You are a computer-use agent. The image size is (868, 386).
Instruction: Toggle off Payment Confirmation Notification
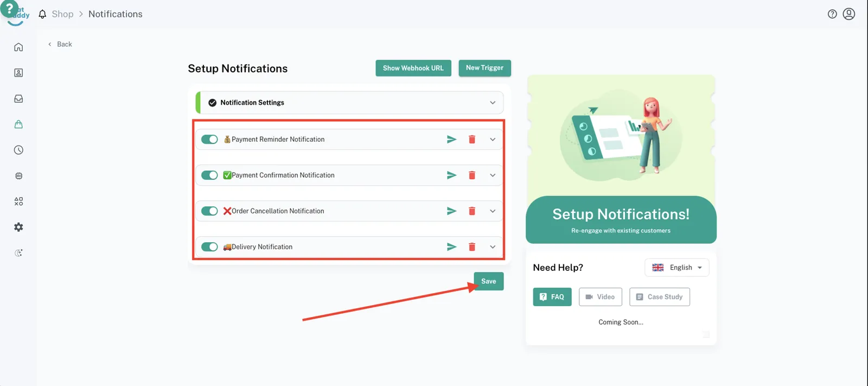[209, 175]
